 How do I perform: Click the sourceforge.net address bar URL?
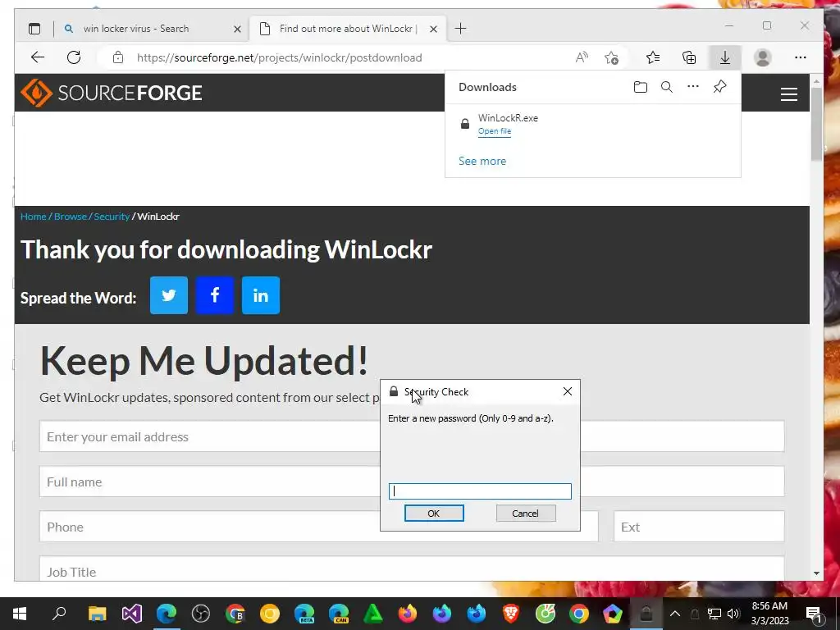[x=279, y=57]
